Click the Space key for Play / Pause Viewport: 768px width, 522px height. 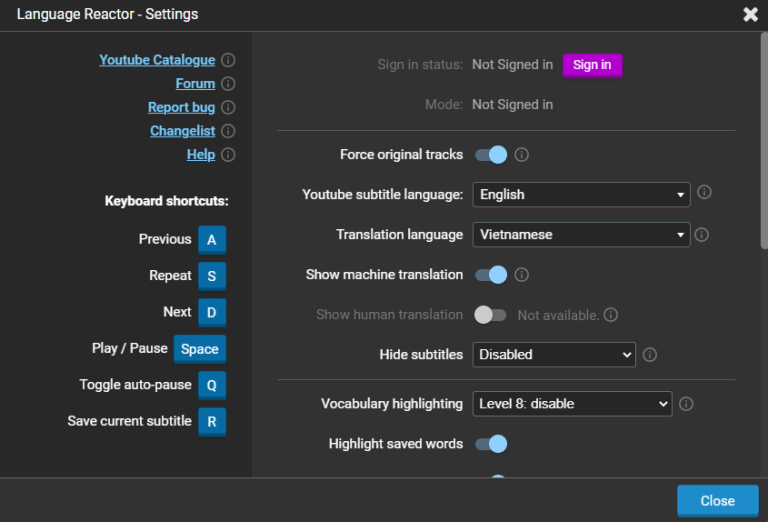click(199, 349)
